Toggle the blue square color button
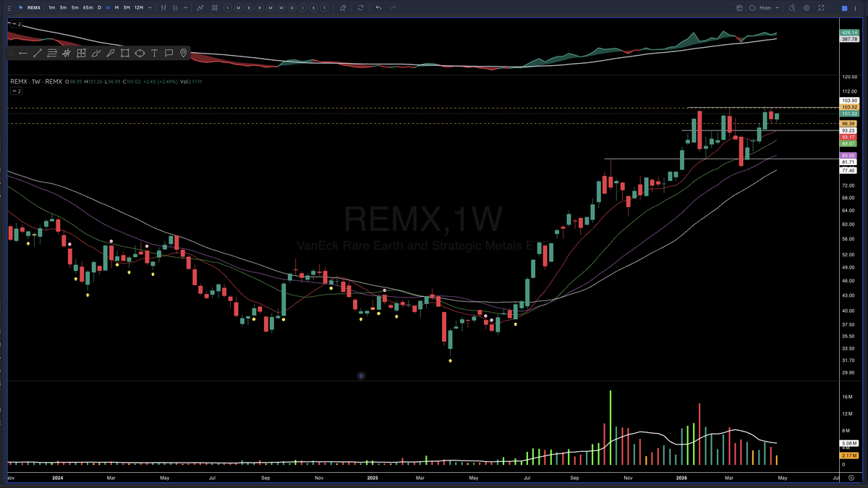 click(844, 8)
